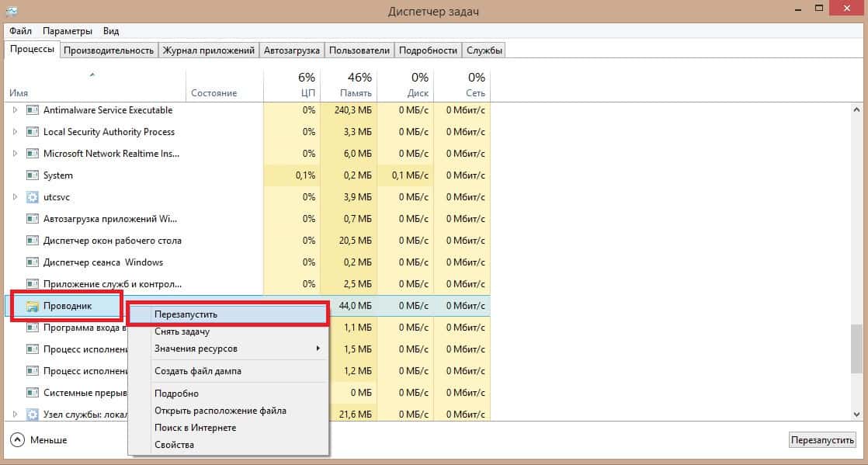Click the Task Manager title bar icon

coord(10,10)
